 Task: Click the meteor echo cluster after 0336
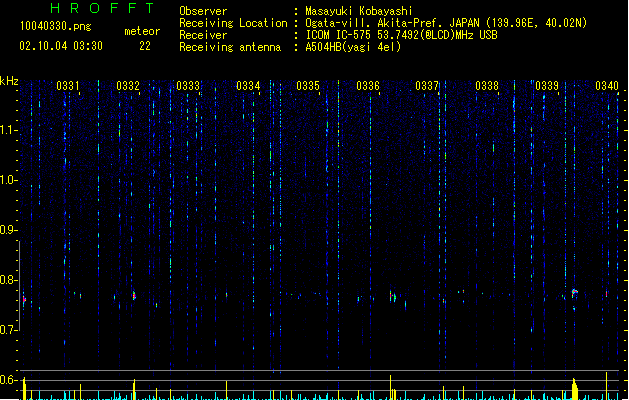(x=393, y=296)
